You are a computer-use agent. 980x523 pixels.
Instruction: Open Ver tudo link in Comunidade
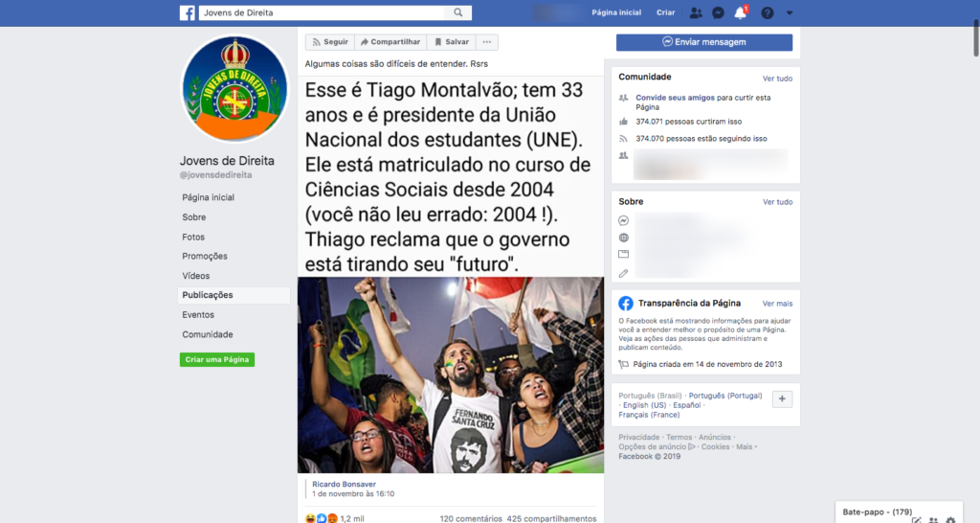[777, 79]
